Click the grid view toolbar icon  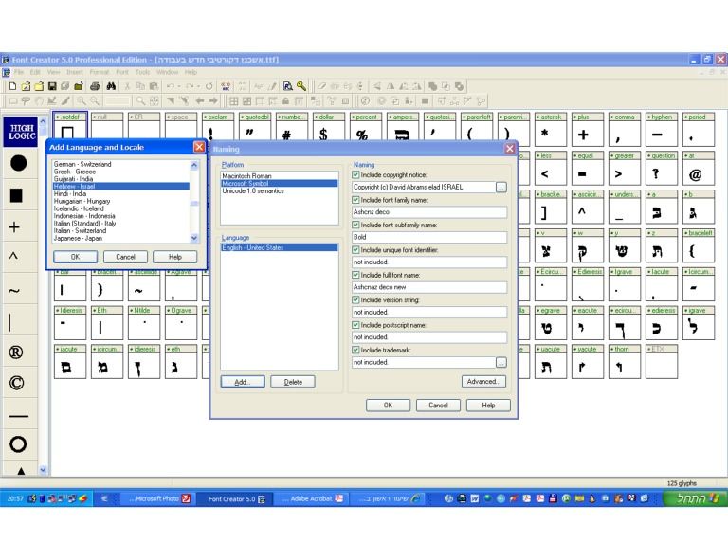point(233,100)
